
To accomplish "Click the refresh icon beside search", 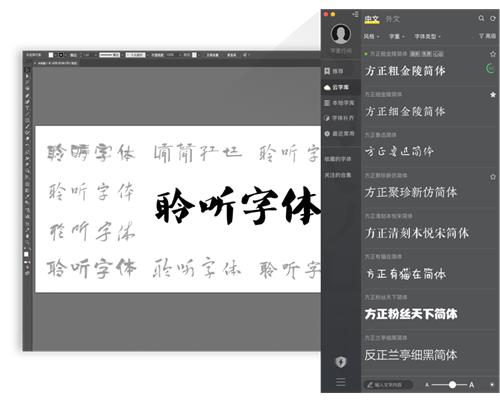I will tap(492, 18).
